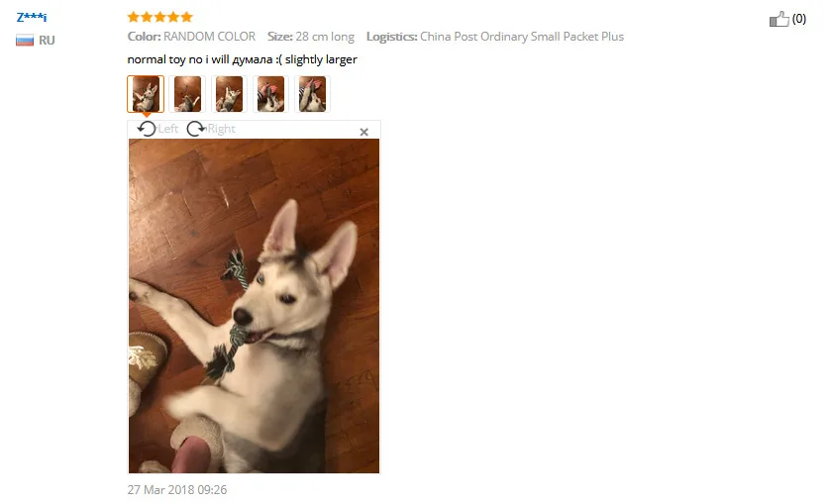This screenshot has width=831, height=504.
Task: Open the fourth review photo thumbnail
Action: 270,94
